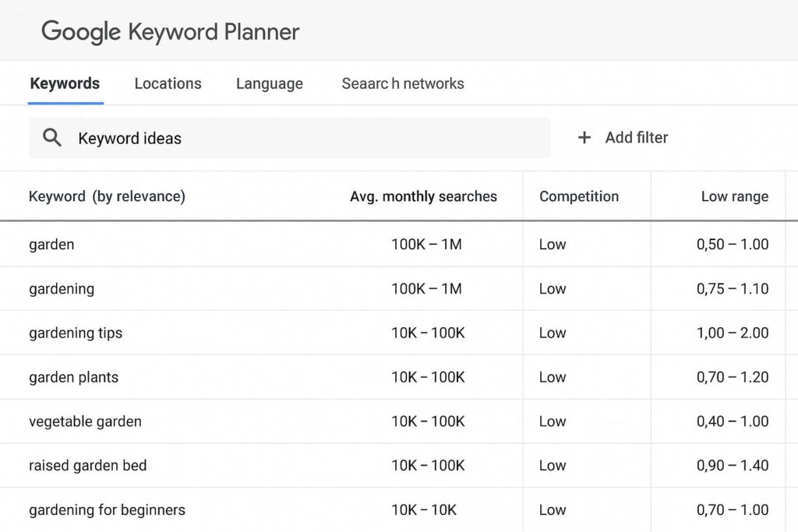
Task: Open the 'garden plants' keyword
Action: [x=73, y=378]
